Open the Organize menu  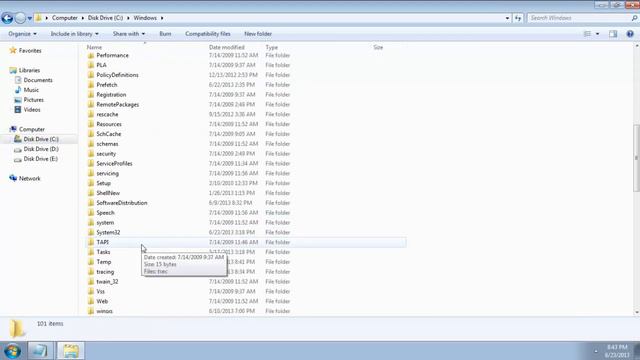pyautogui.click(x=22, y=34)
